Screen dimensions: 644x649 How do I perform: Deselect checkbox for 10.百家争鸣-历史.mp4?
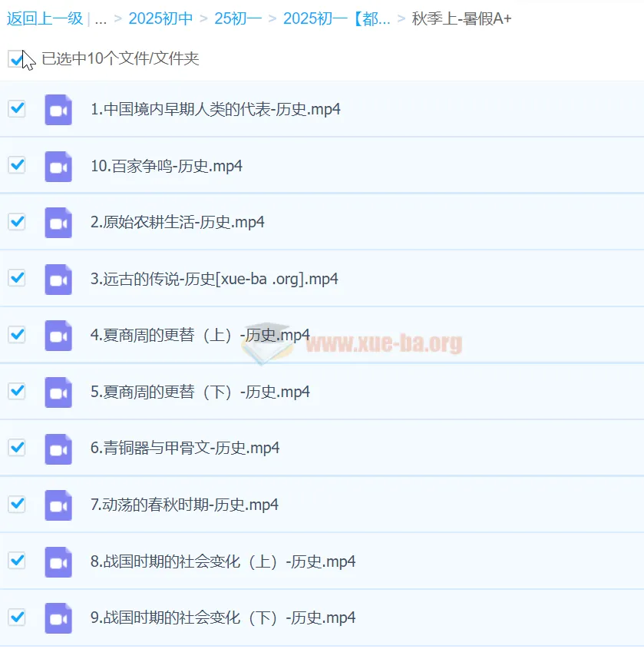16,165
